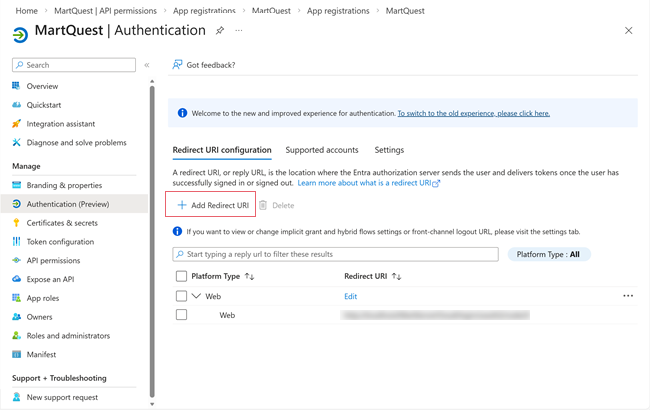Click the Integration assistant rocket icon

pyautogui.click(x=16, y=124)
